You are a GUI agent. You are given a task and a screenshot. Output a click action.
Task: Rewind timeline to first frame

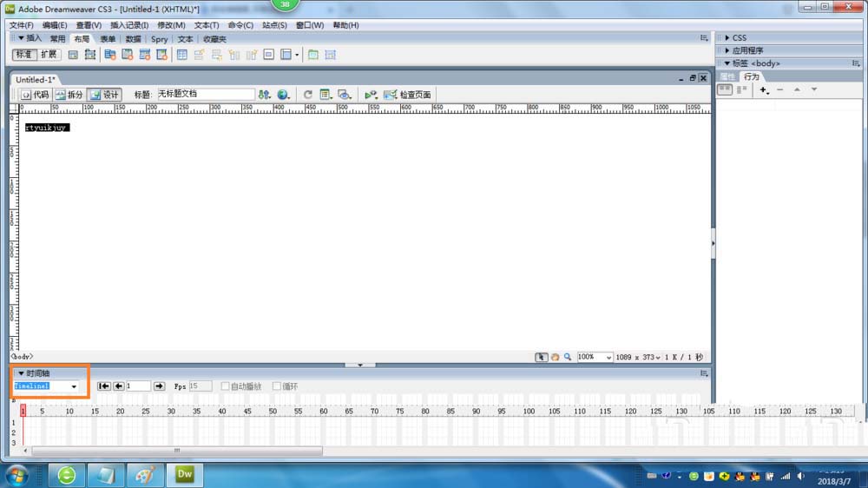click(x=103, y=386)
